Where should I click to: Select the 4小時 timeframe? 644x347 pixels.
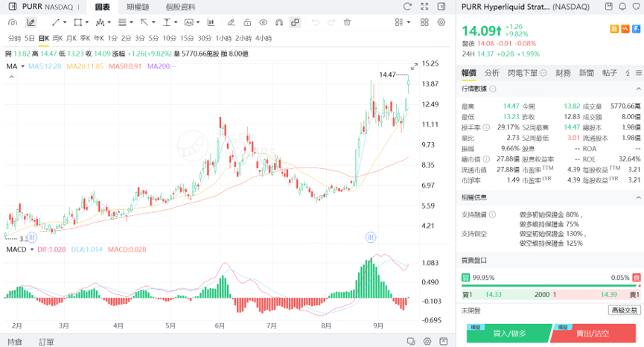click(264, 38)
